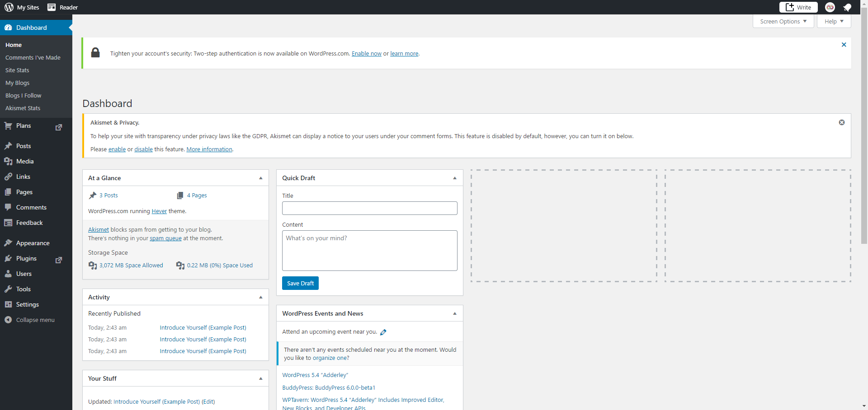Screen dimensions: 868x410
Task: Click the Enable now two-step link
Action: 367,53
